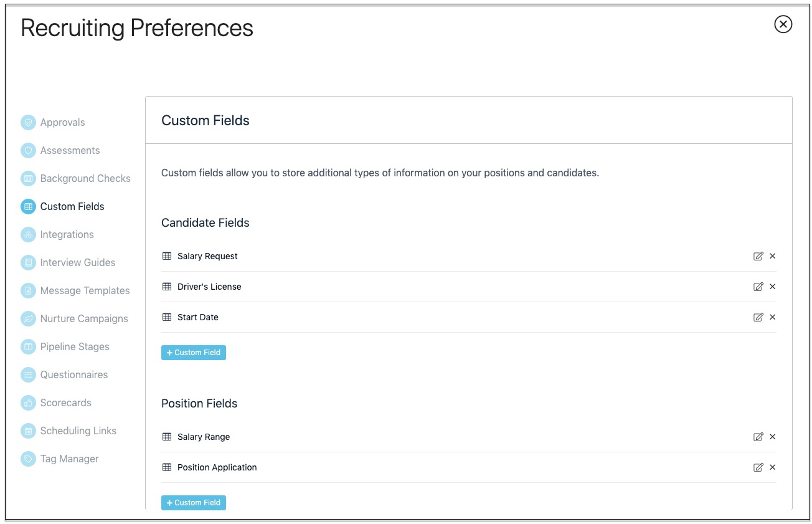
Task: Click the Scorecards sidebar icon
Action: (x=28, y=403)
